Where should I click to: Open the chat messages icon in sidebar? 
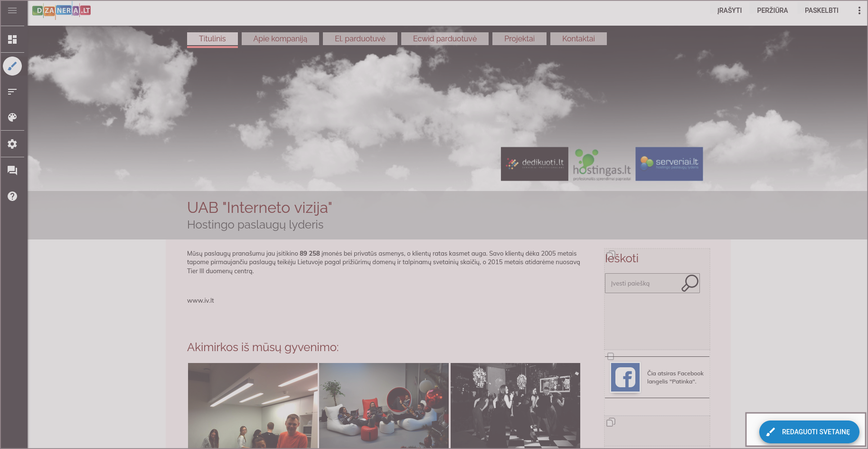click(12, 171)
